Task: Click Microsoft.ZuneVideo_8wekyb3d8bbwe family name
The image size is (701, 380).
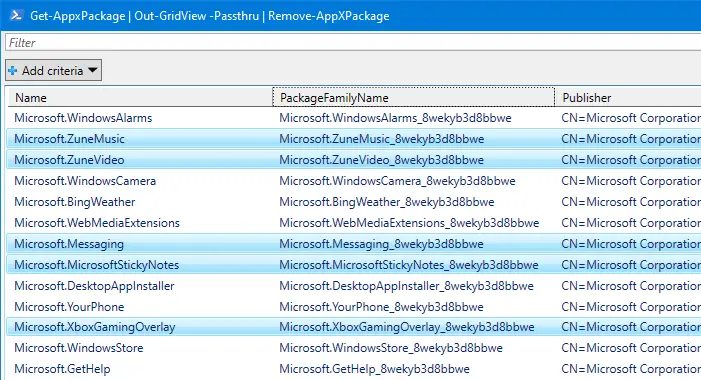Action: pyautogui.click(x=381, y=160)
